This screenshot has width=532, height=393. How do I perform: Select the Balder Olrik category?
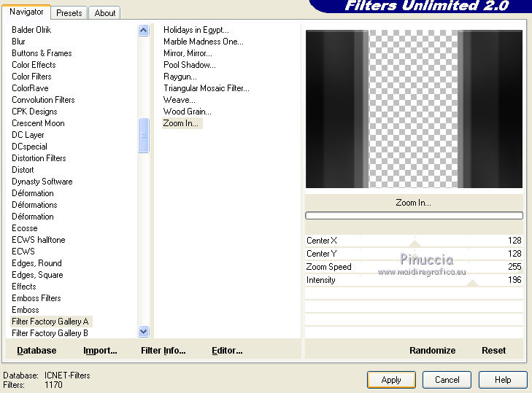(x=31, y=30)
